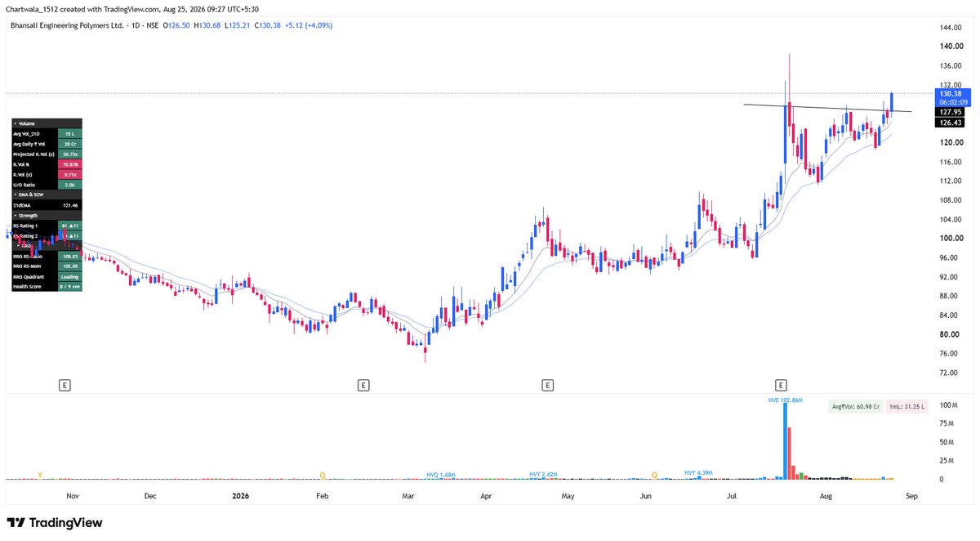This screenshot has width=980, height=541.
Task: Click the Health Score value 8 / 9 +ve
Action: click(x=69, y=287)
